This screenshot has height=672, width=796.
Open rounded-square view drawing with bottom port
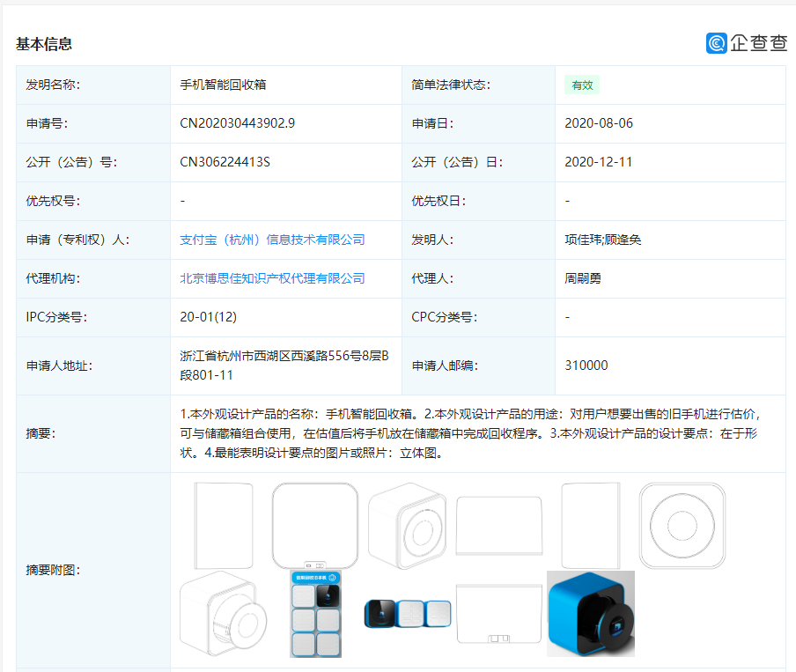pos(314,526)
